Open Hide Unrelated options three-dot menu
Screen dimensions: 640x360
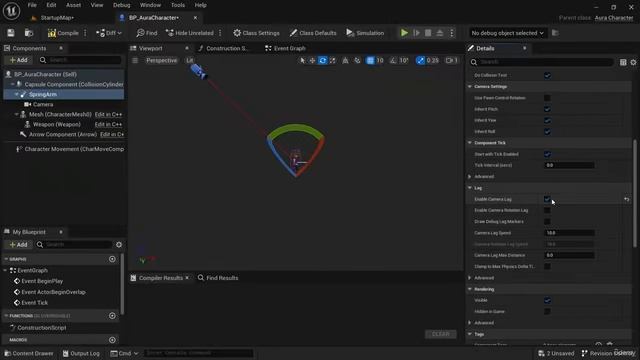click(x=220, y=33)
